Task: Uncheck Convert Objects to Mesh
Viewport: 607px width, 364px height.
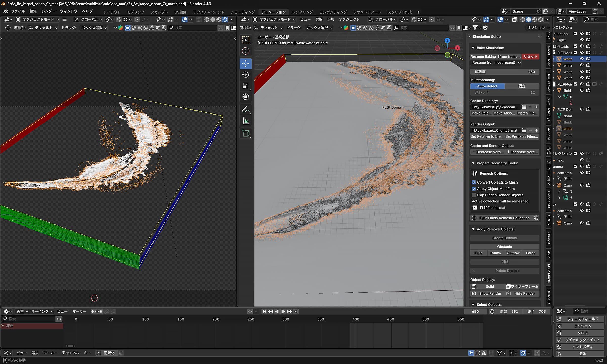Action: click(474, 182)
